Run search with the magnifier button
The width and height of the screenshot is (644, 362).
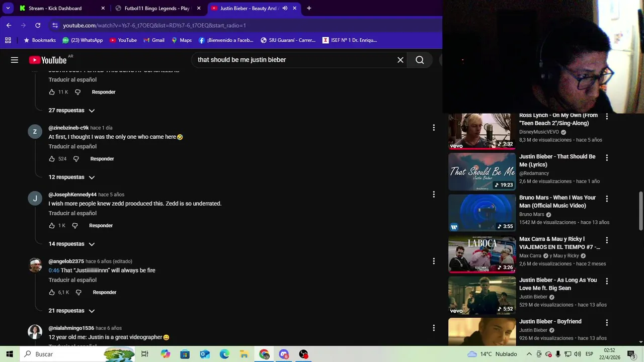pyautogui.click(x=420, y=60)
